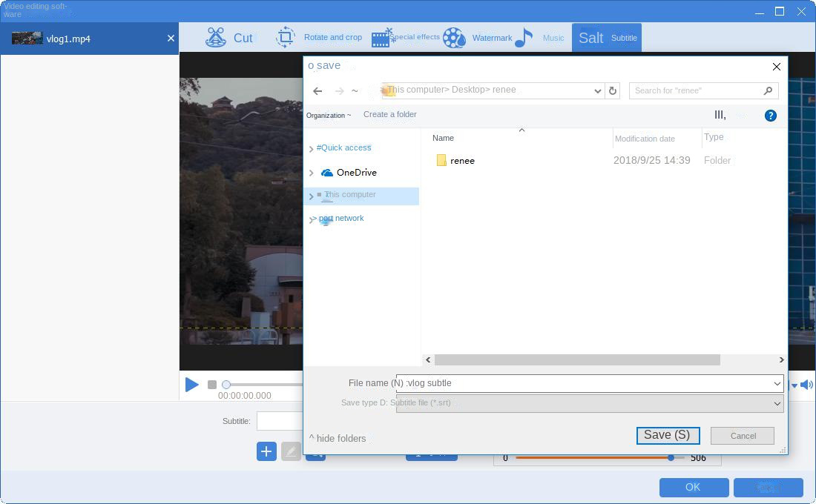Click Create a folder
816x504 pixels.
389,114
